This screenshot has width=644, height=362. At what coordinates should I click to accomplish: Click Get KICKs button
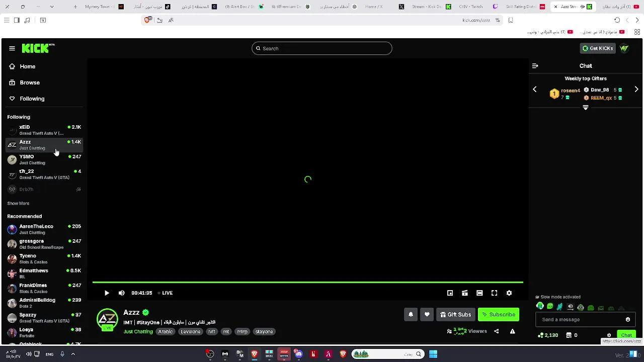point(598,48)
